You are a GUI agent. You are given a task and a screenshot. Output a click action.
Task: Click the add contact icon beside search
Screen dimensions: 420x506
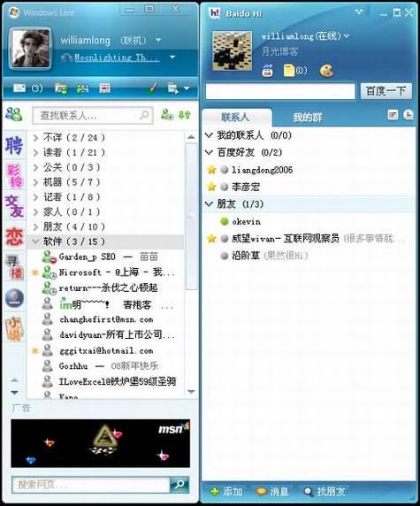[167, 115]
